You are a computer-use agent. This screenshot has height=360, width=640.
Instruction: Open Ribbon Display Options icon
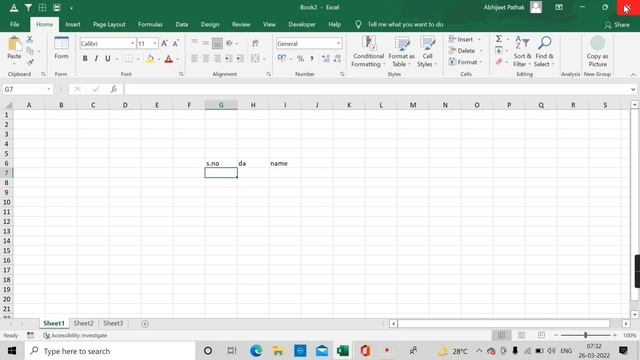coord(559,7)
